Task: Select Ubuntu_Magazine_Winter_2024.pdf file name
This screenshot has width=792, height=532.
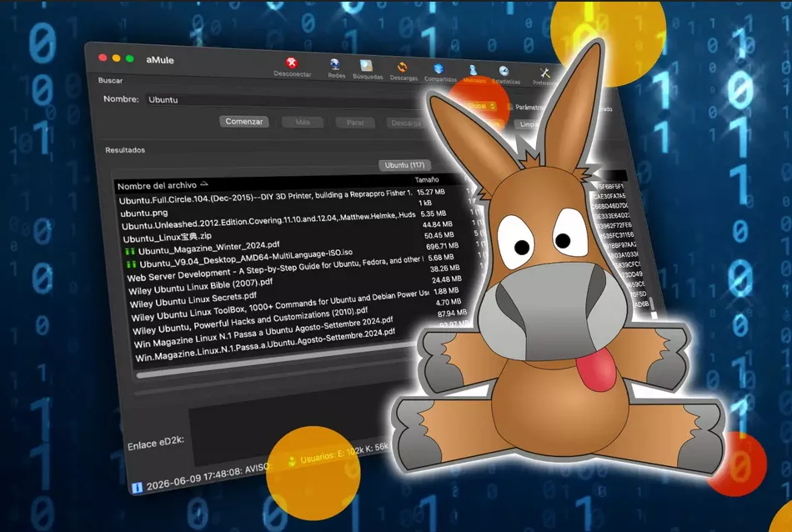Action: pyautogui.click(x=209, y=248)
